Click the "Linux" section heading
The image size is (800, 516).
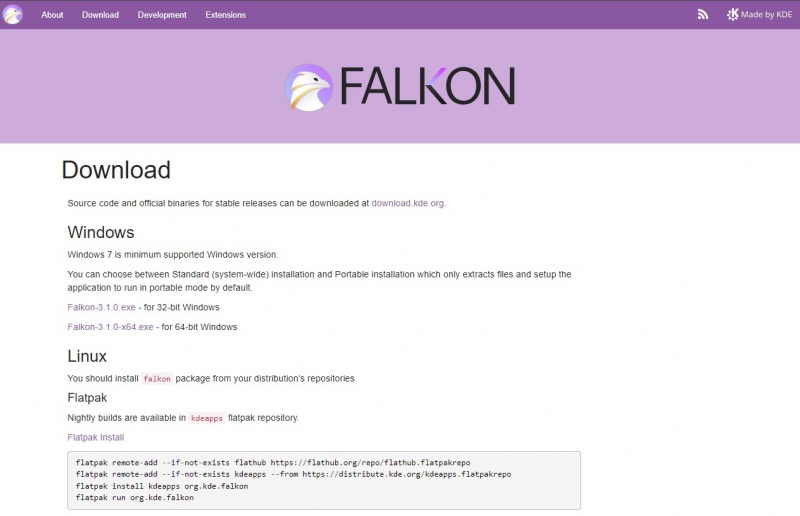click(x=87, y=356)
